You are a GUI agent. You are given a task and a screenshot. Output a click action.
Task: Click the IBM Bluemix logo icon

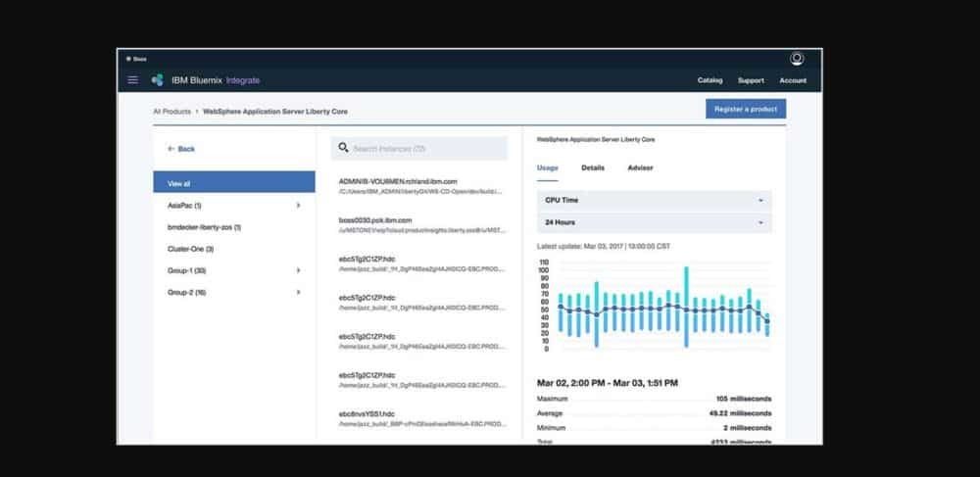(x=158, y=80)
